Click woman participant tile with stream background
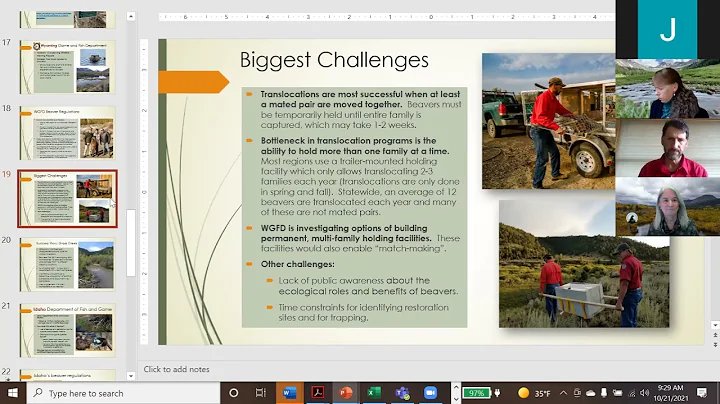Image resolution: width=720 pixels, height=404 pixels. pyautogui.click(x=668, y=89)
